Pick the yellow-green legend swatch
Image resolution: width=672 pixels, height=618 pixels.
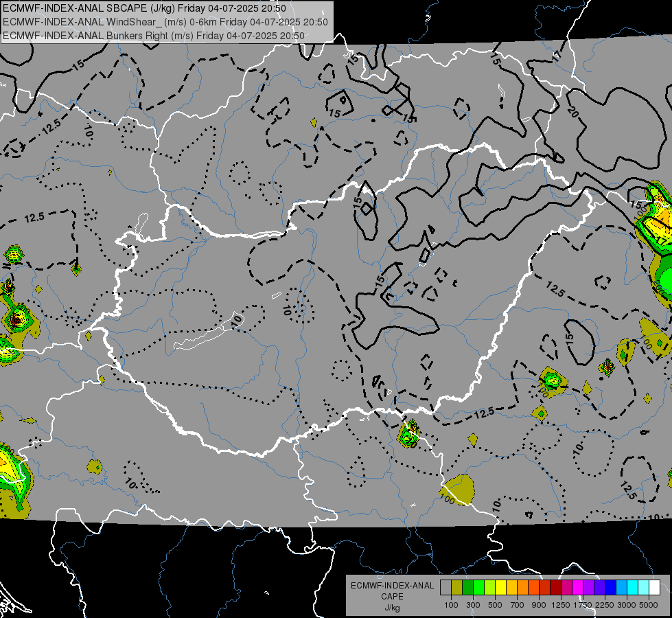pyautogui.click(x=489, y=587)
